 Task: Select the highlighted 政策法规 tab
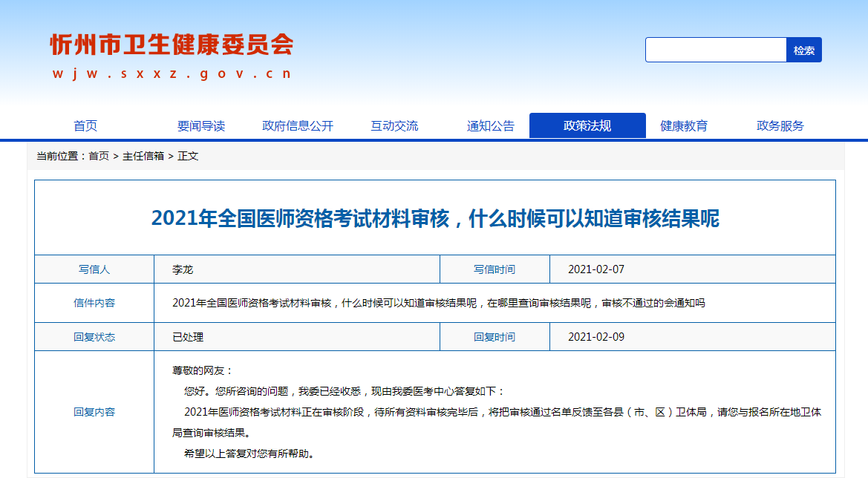tap(587, 125)
